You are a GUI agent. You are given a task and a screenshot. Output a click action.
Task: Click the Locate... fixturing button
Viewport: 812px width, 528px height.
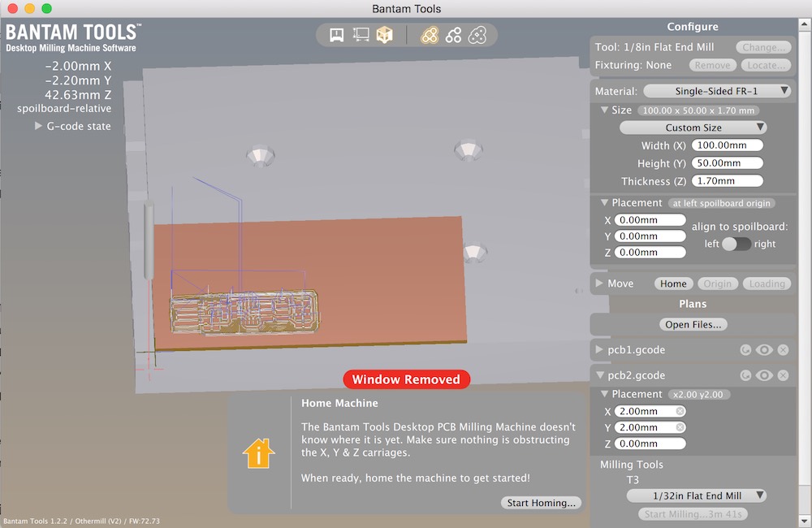click(x=766, y=65)
